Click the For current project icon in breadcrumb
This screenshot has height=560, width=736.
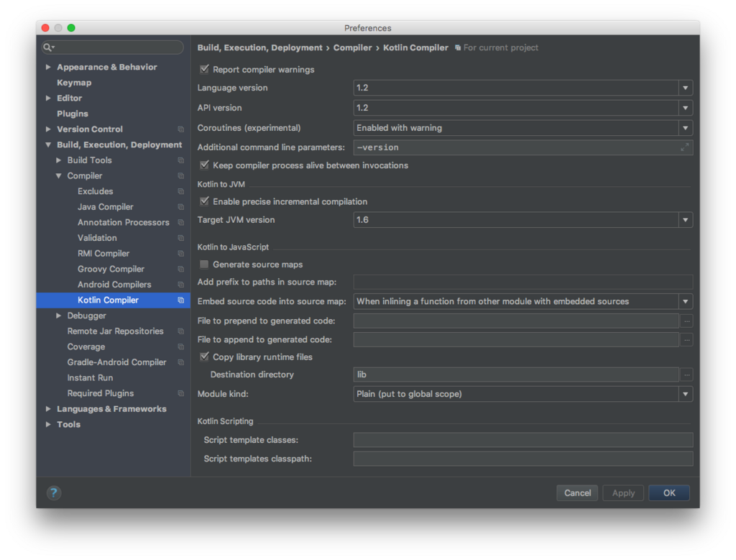point(458,47)
